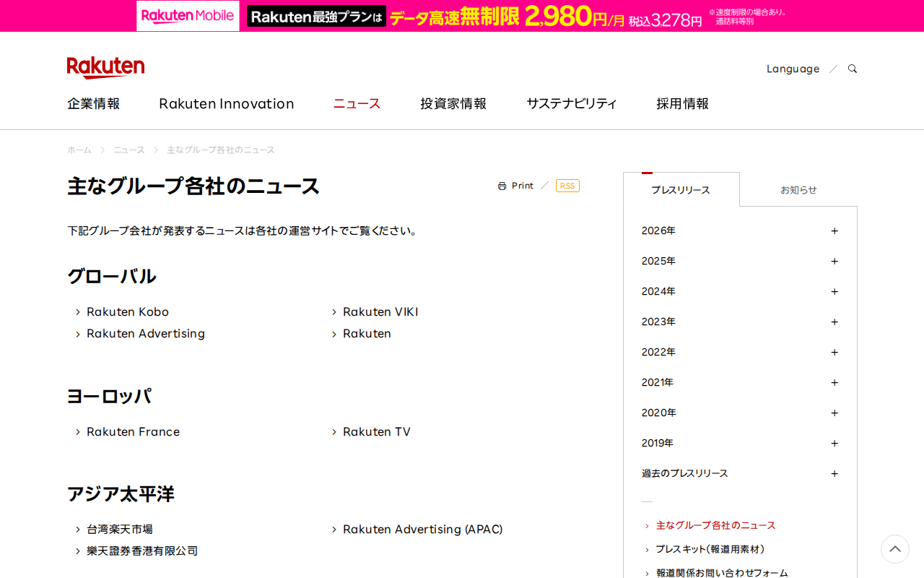924x578 pixels.
Task: Open プレスキット(報道用素材) in the sidebar
Action: click(x=712, y=549)
